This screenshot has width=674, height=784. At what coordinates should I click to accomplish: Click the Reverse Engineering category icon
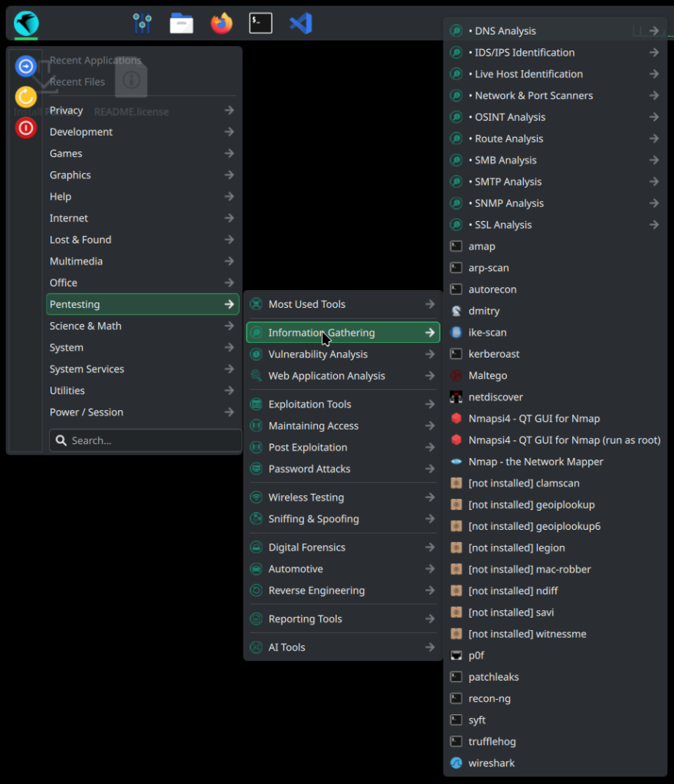pyautogui.click(x=256, y=590)
